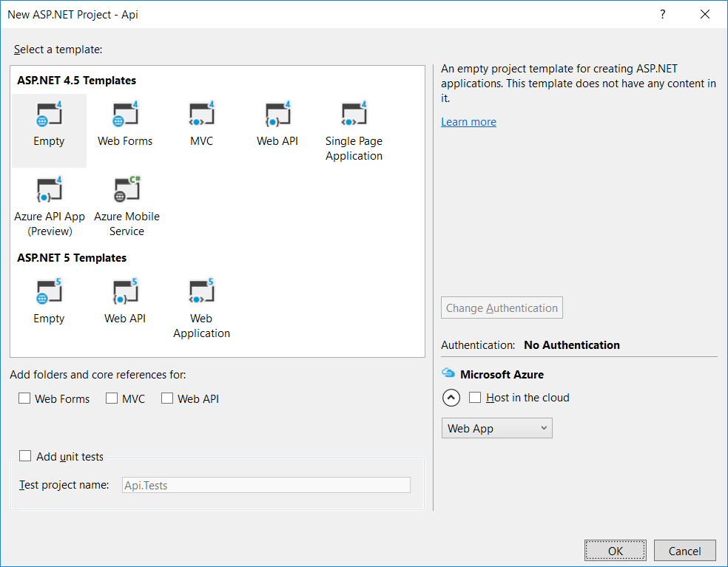Viewport: 728px width, 567px height.
Task: Close the New ASP.NET Project dialog
Action: coord(705,14)
